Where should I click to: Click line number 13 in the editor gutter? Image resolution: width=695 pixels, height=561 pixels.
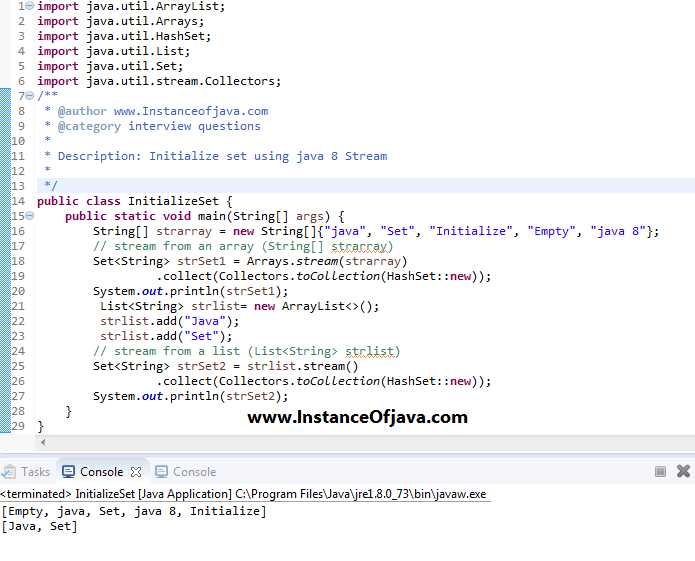pos(18,186)
